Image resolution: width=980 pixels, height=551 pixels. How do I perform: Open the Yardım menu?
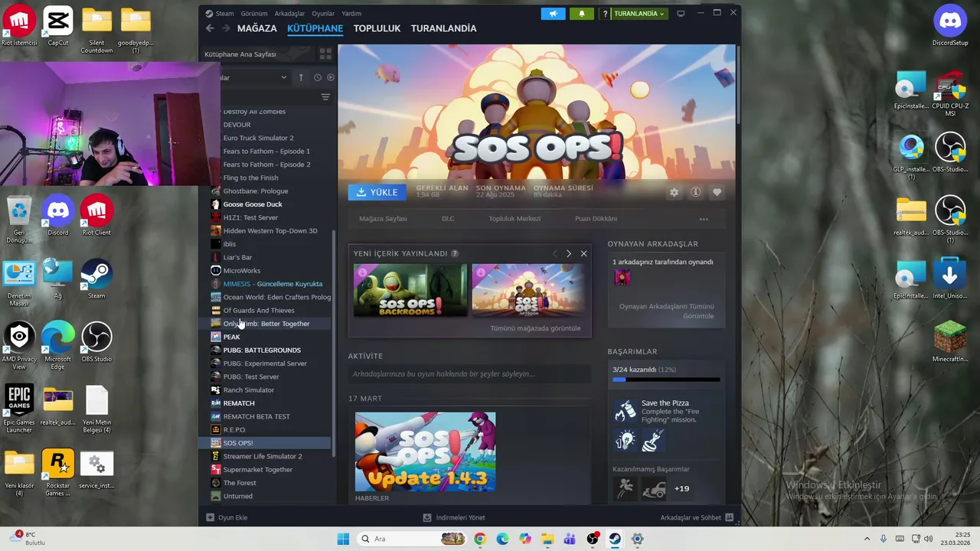coord(351,14)
